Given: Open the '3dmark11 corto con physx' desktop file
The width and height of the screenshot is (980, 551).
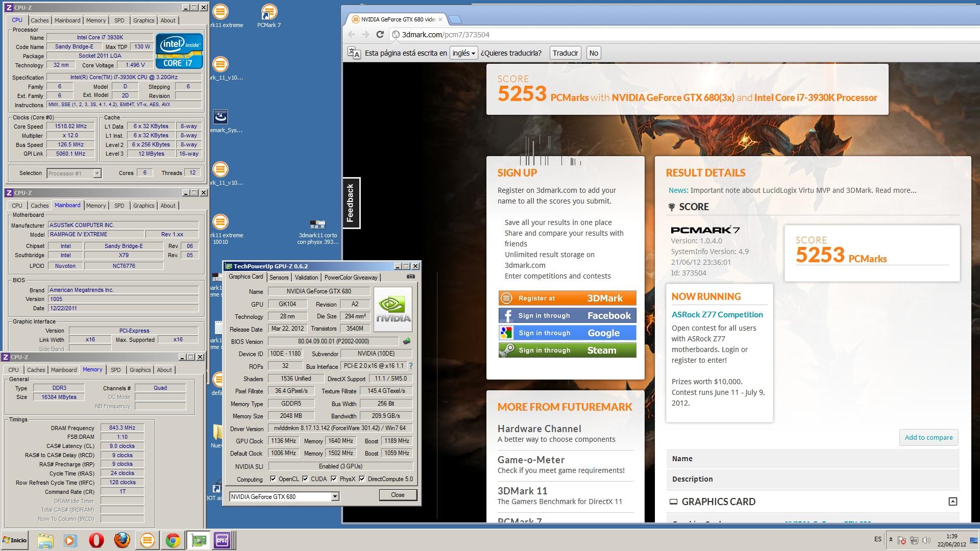Looking at the screenshot, I should tap(317, 232).
